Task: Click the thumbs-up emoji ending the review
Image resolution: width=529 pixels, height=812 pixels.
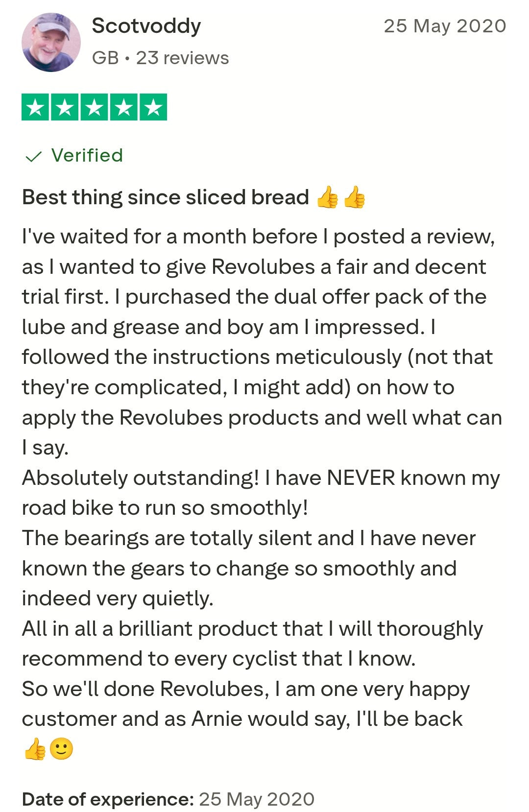Action: coord(34,749)
